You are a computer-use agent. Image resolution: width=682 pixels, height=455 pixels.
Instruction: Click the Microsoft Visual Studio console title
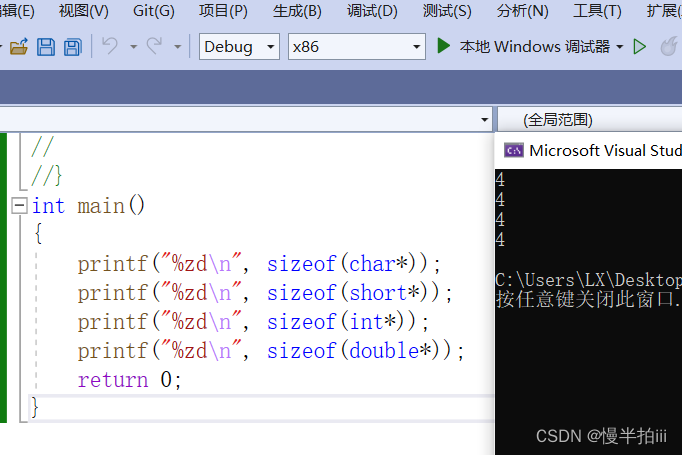(x=605, y=151)
